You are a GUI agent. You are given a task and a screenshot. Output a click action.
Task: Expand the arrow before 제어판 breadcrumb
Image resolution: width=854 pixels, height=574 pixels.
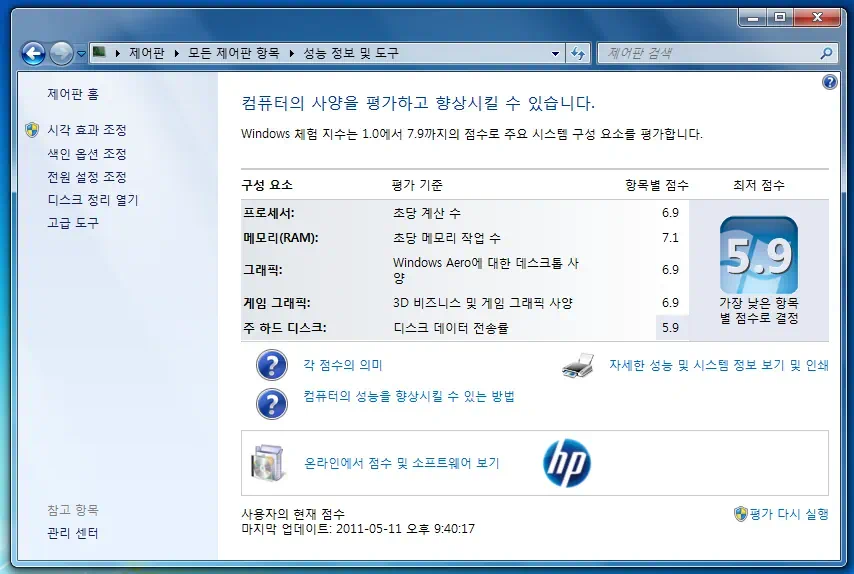point(118,53)
